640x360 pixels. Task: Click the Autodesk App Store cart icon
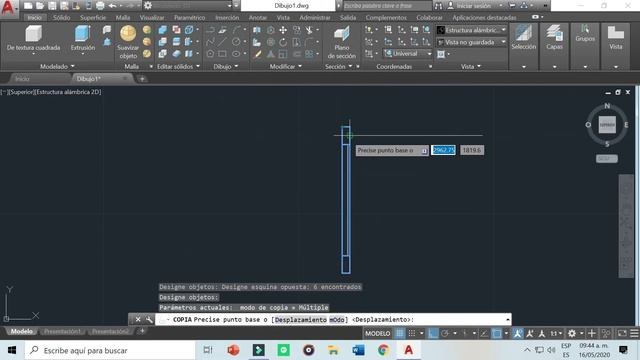[512, 6]
